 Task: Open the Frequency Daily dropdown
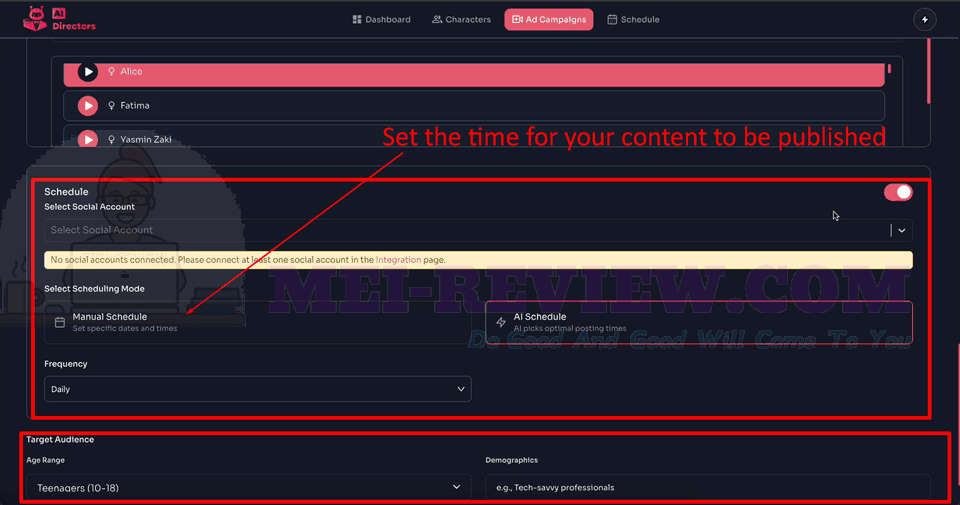click(257, 389)
